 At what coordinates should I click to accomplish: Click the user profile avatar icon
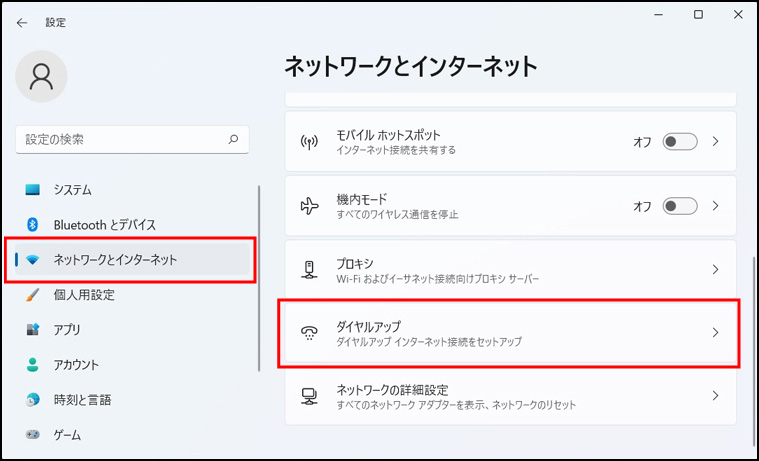[x=42, y=77]
